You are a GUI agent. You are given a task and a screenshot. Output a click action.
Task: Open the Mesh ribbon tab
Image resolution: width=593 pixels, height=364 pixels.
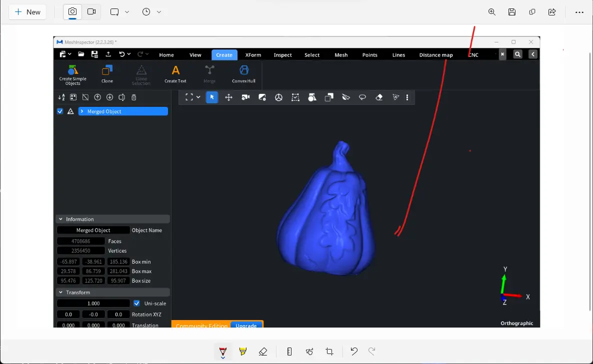pos(341,55)
